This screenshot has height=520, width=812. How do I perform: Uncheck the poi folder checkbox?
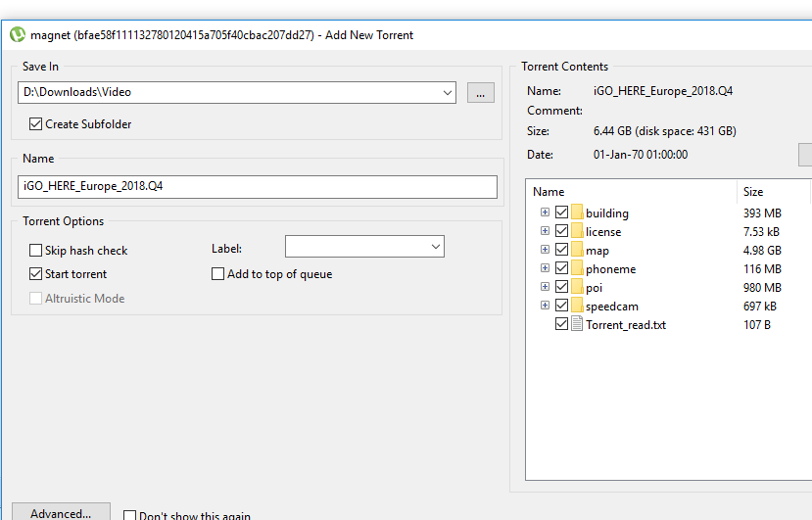pyautogui.click(x=562, y=286)
